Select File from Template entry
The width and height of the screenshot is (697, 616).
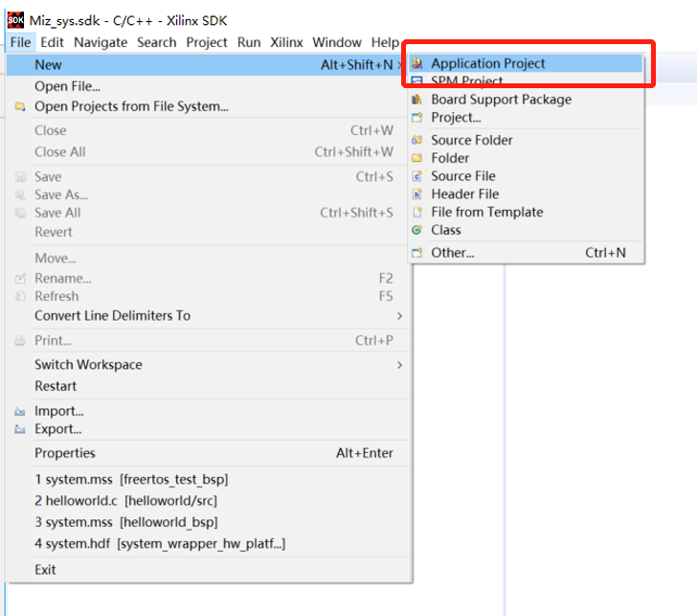(x=526, y=212)
